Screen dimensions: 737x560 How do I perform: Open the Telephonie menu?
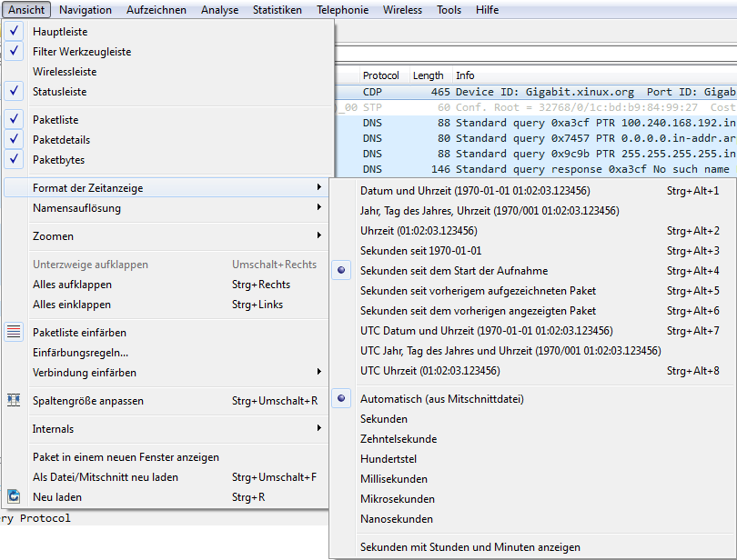tap(342, 10)
